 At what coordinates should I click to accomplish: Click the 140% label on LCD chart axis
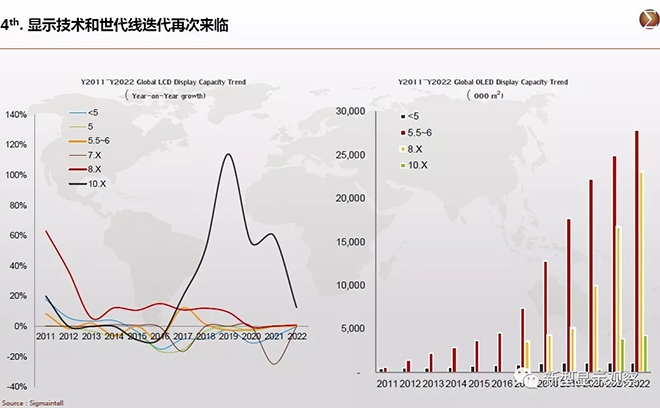point(16,114)
